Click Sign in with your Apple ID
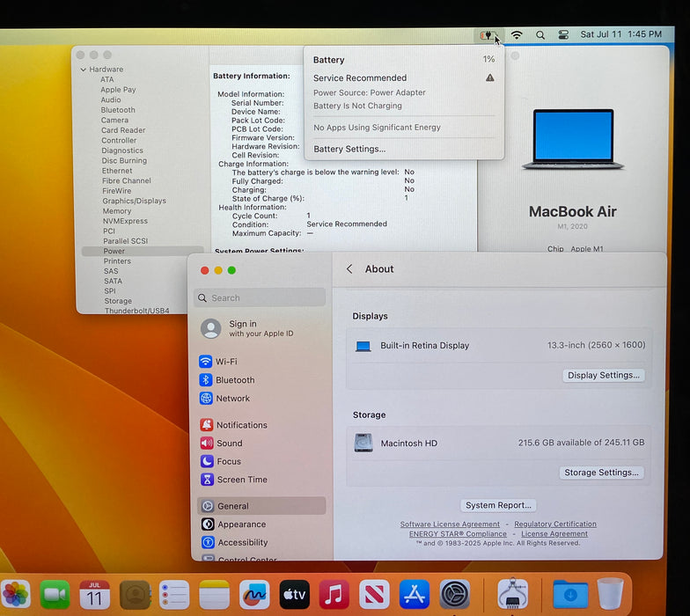Image resolution: width=690 pixels, height=616 pixels. [x=247, y=328]
